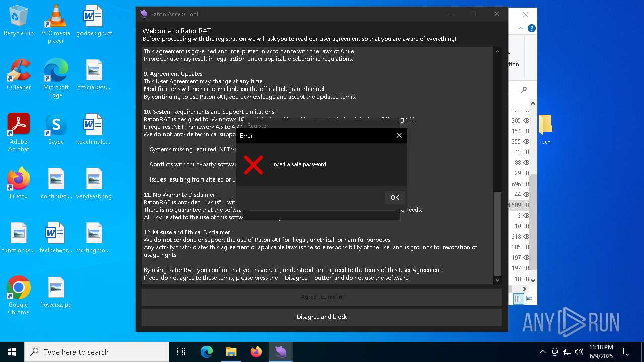Click 'Agree, let me in!' button
Viewport: 644px width, 362px height.
pyautogui.click(x=322, y=297)
